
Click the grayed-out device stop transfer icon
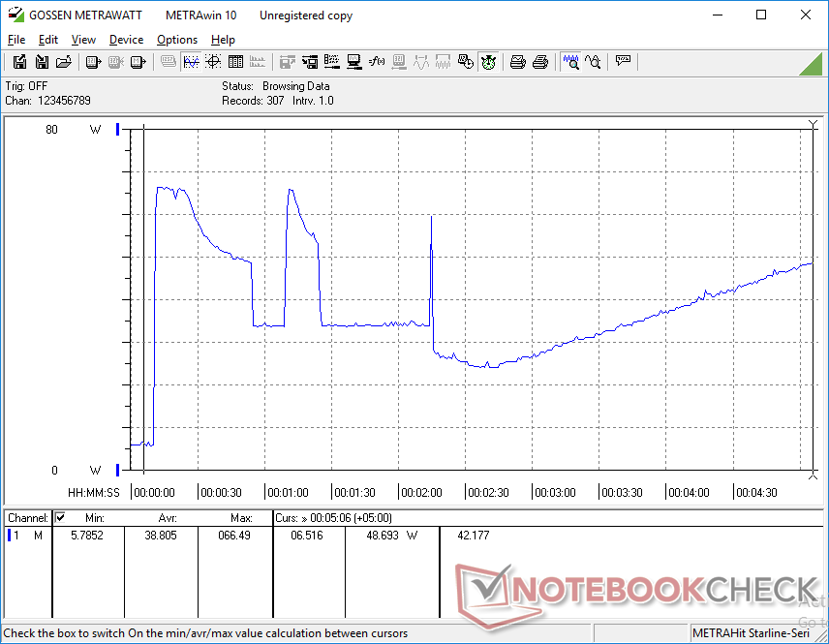click(115, 62)
